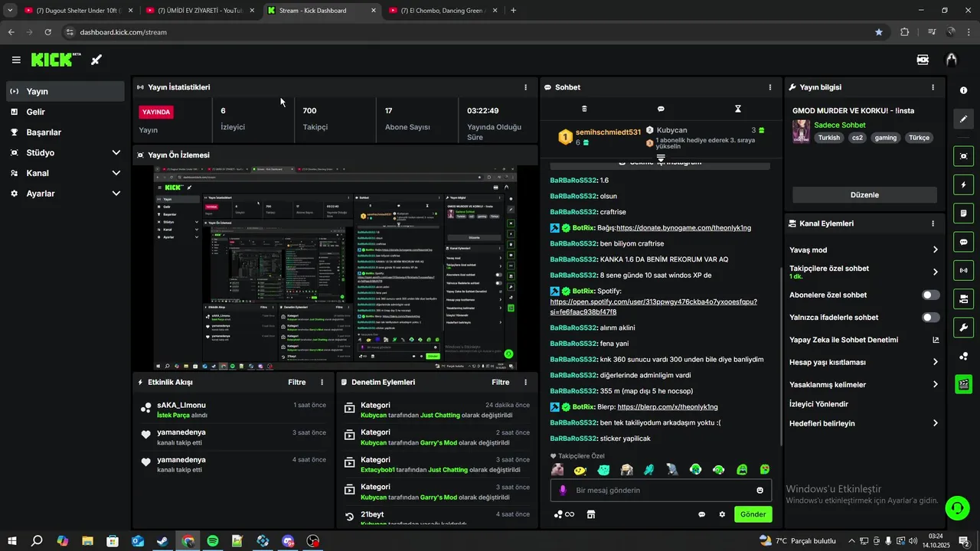The width and height of the screenshot is (980, 551).
Task: Toggle the broadcast signal widget icon in the right sidebar
Action: tap(963, 270)
